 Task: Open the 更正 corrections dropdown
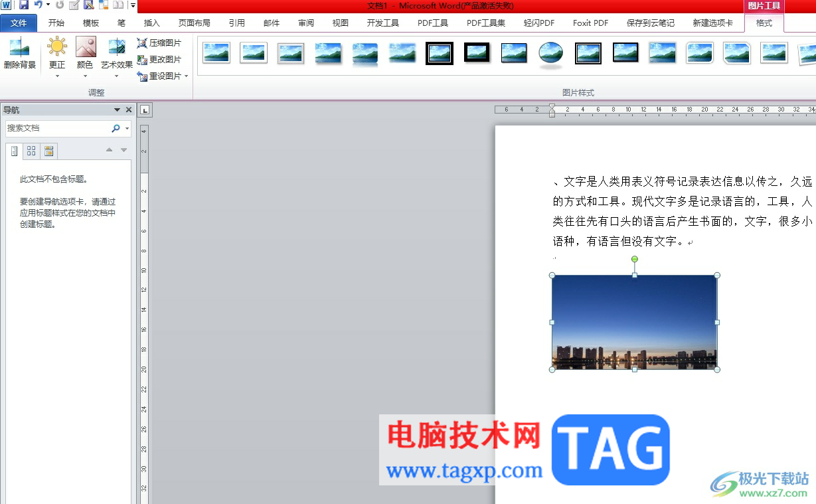(x=57, y=57)
